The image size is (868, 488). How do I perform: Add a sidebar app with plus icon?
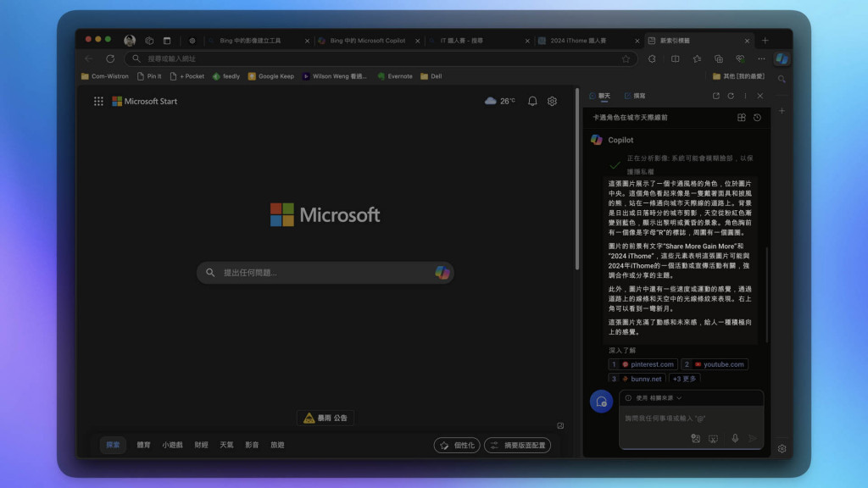point(782,111)
